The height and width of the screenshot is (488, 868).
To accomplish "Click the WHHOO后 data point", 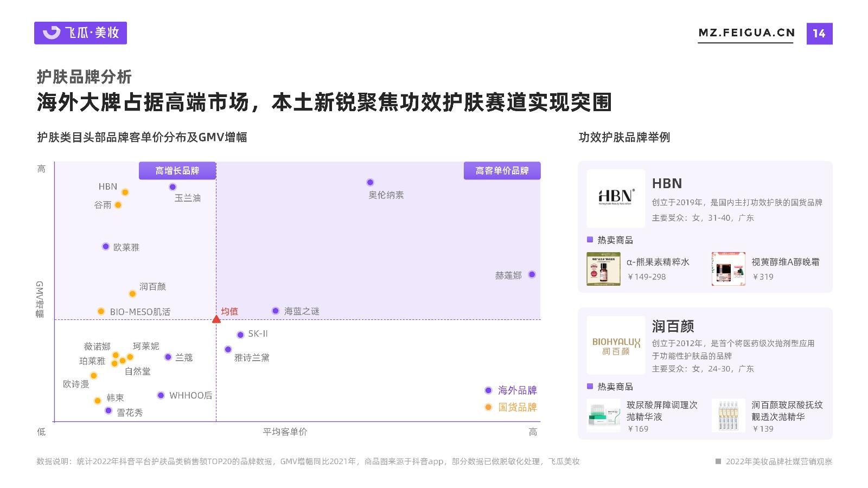I will (161, 395).
